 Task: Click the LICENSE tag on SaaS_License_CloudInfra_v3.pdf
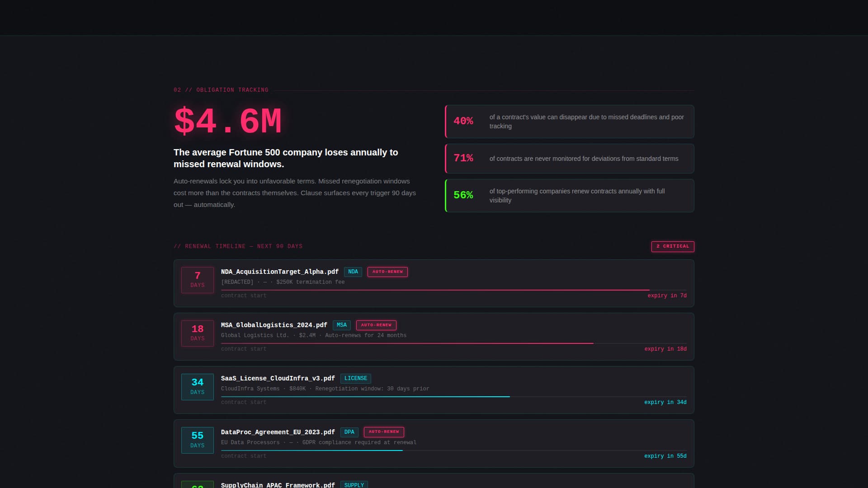pos(356,378)
